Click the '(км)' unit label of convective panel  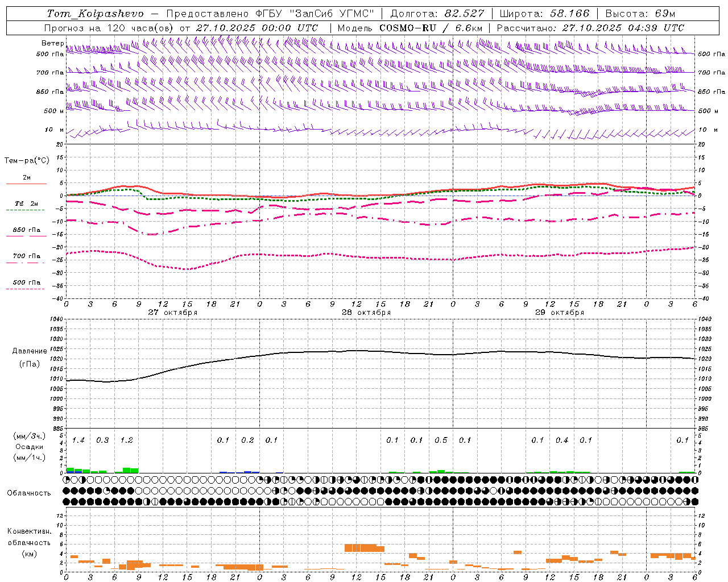(x=29, y=554)
